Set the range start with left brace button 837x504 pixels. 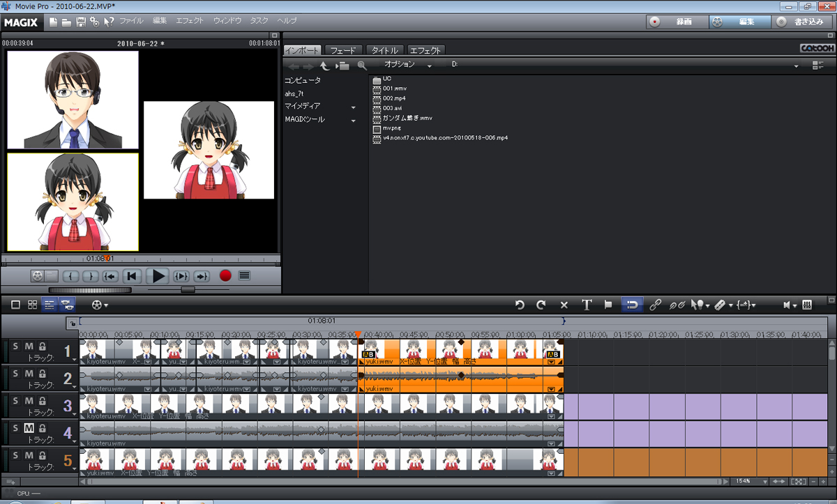[72, 276]
